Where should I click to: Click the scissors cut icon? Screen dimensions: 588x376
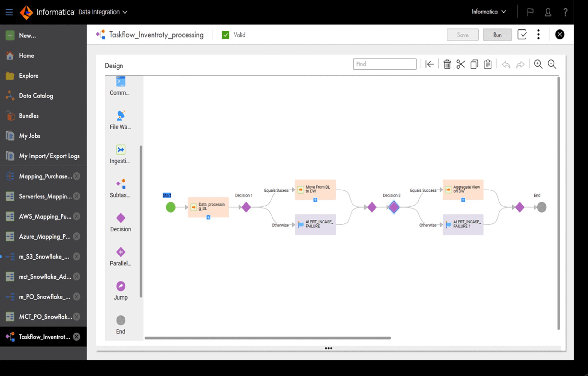click(x=461, y=64)
